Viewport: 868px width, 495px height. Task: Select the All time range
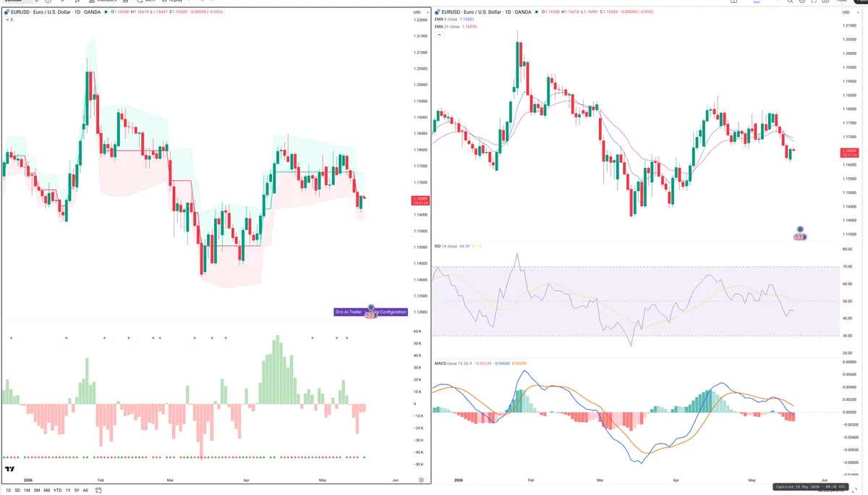85,490
